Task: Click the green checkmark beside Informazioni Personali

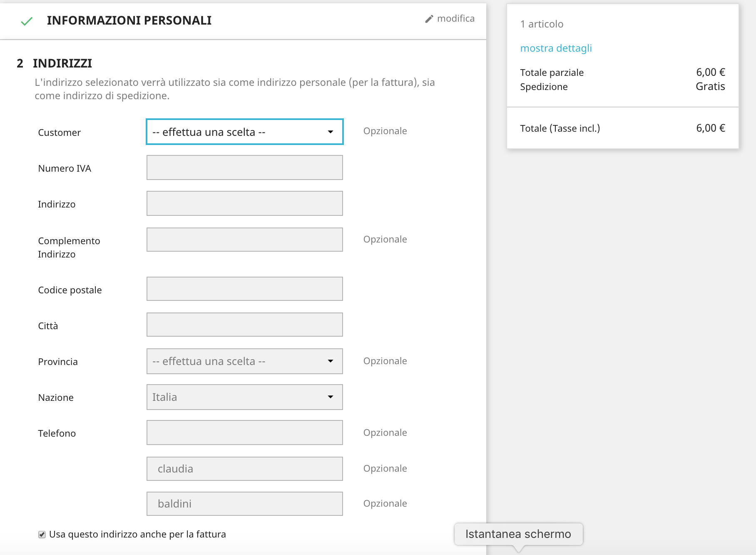Action: pyautogui.click(x=27, y=21)
